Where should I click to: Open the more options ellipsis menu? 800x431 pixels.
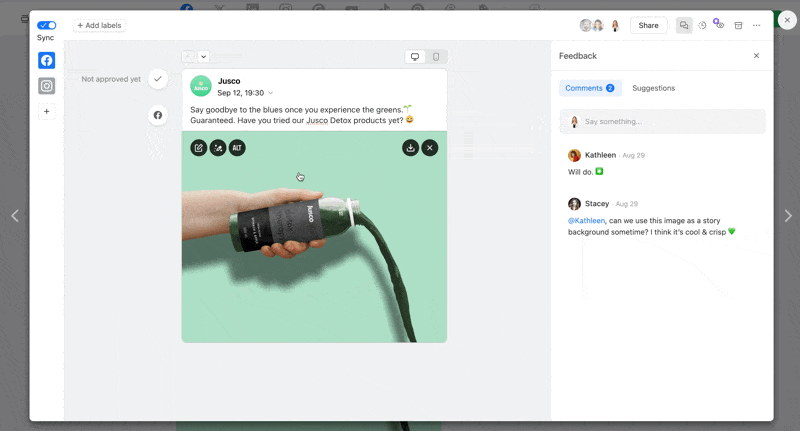click(x=757, y=26)
